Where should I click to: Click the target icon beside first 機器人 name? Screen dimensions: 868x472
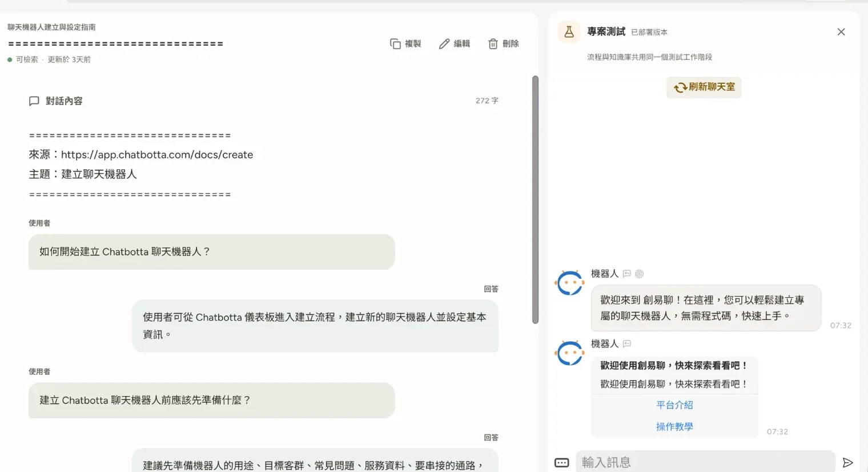[640, 274]
